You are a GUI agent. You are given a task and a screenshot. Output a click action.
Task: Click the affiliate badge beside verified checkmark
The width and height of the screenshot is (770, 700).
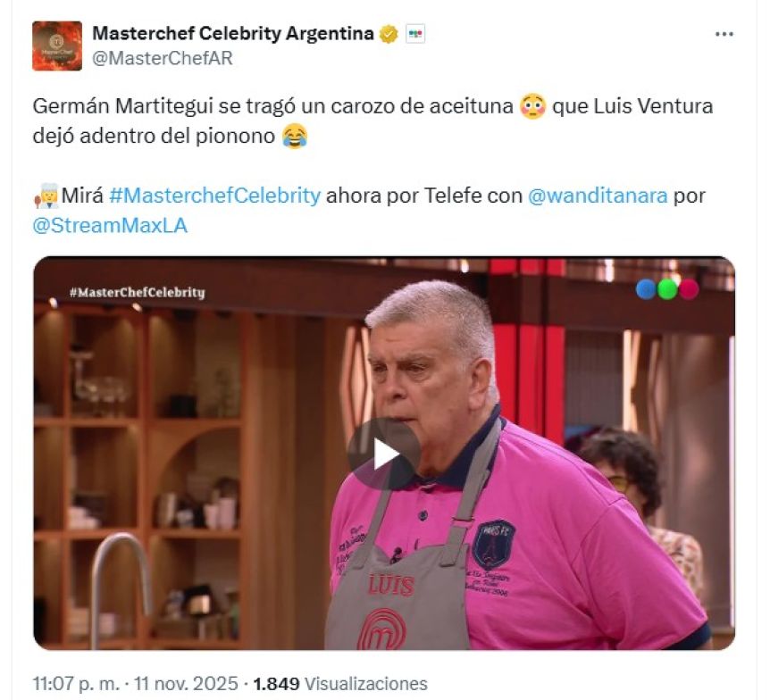tap(415, 34)
